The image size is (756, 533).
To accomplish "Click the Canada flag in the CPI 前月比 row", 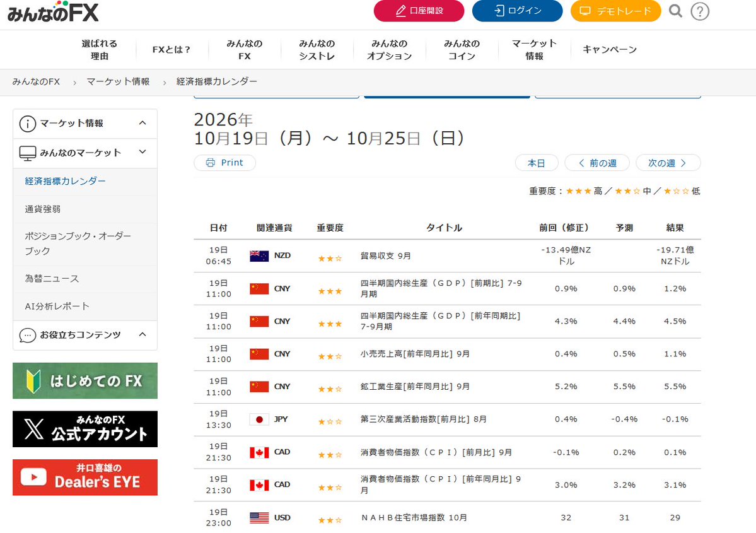I will pyautogui.click(x=259, y=452).
